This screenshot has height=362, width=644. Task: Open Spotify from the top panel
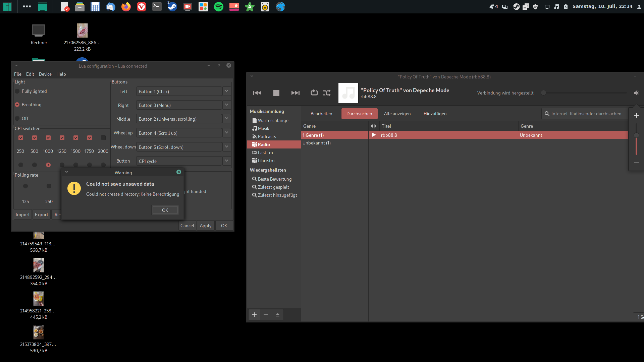[x=219, y=7]
